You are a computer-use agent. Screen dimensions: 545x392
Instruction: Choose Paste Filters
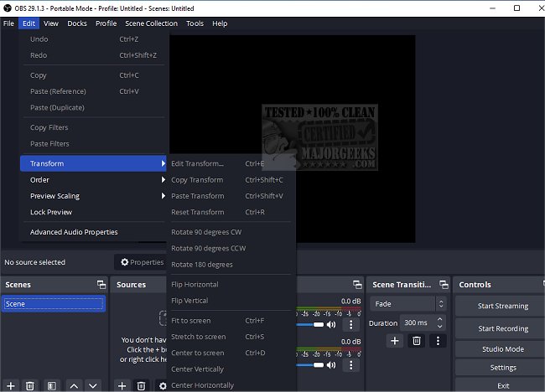coord(93,144)
